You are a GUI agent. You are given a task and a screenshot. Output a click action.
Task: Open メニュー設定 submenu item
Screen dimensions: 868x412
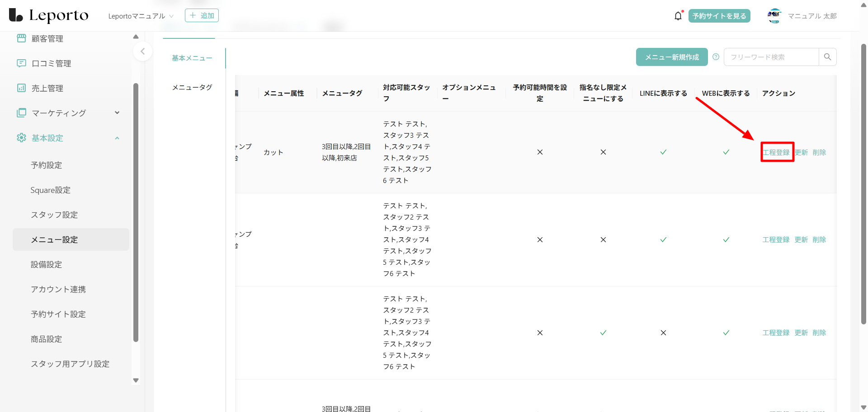click(x=71, y=239)
